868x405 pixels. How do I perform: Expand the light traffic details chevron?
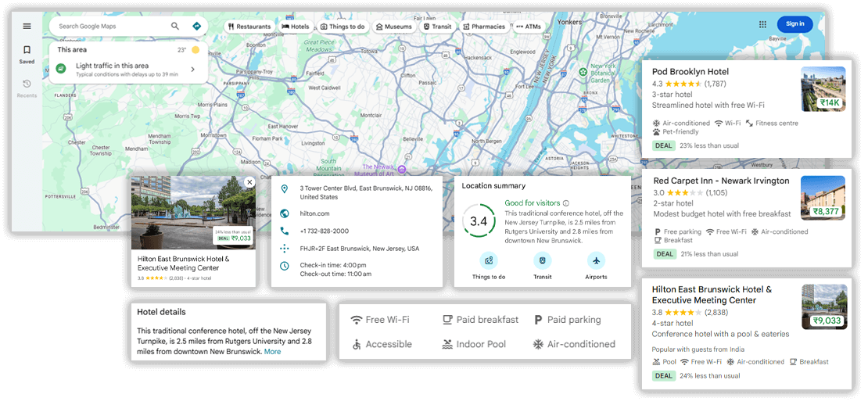click(192, 69)
